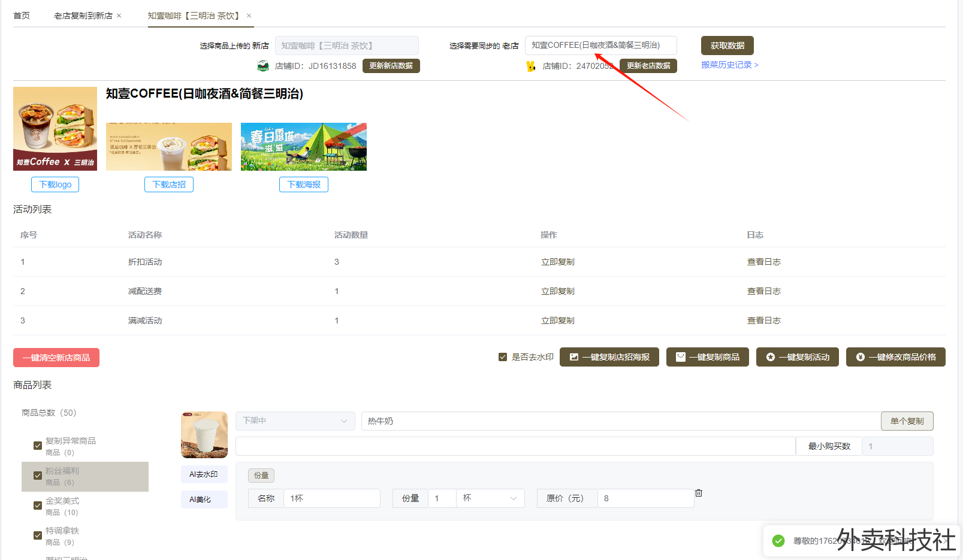Click the 一键复制商品 button
This screenshot has width=963, height=560.
708,357
